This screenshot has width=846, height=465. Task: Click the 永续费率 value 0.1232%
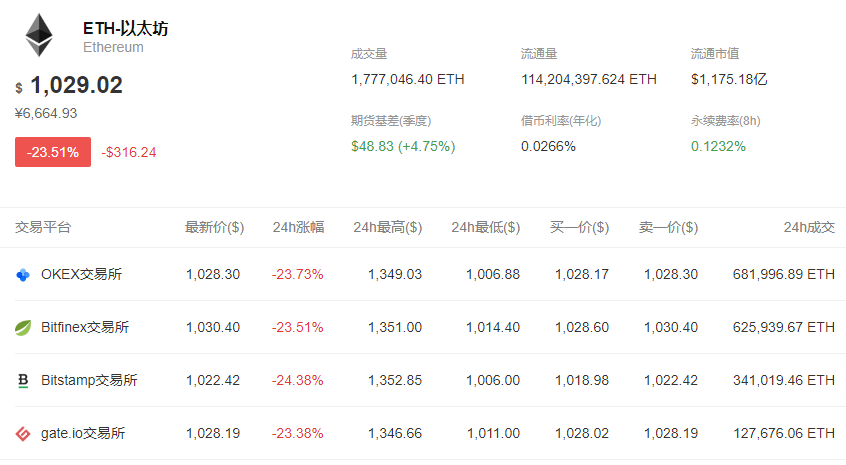(718, 146)
